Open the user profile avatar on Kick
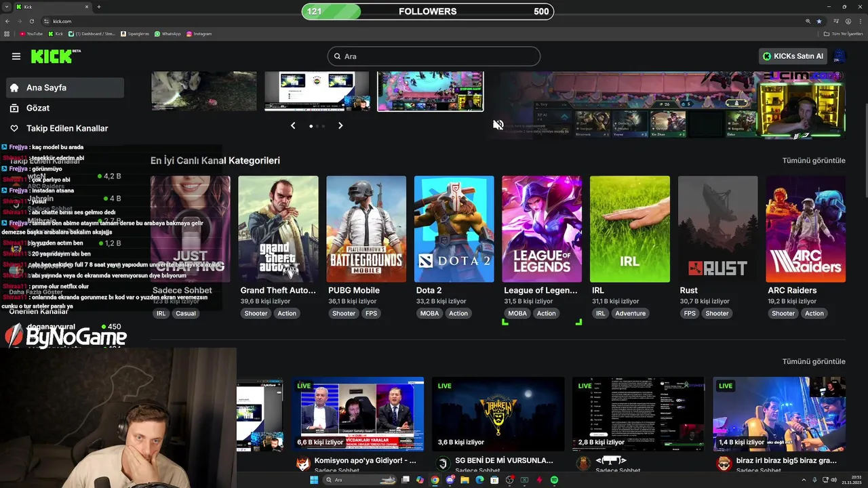The height and width of the screenshot is (488, 868). pyautogui.click(x=840, y=56)
